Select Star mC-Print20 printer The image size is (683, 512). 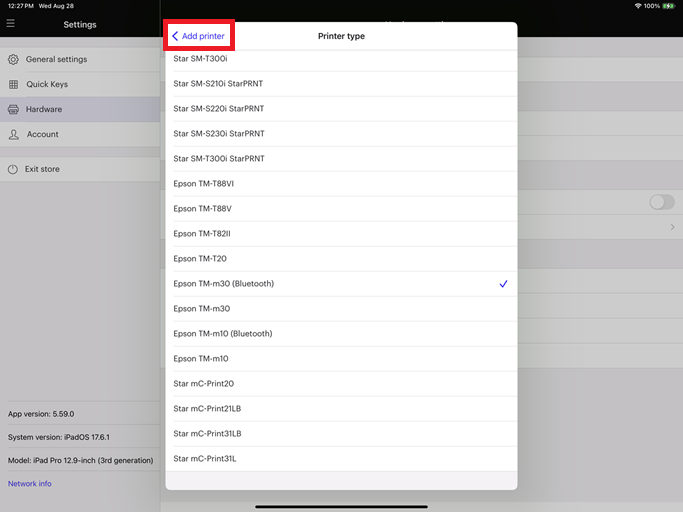coord(342,384)
